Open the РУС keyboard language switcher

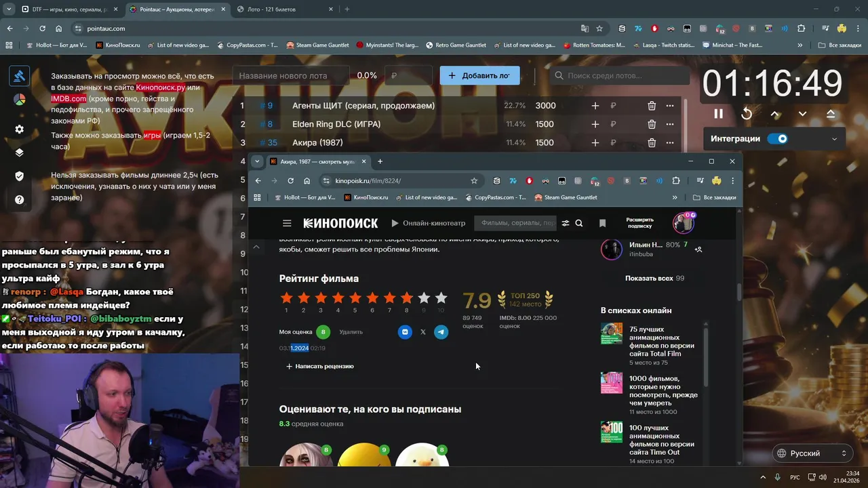coord(795,477)
